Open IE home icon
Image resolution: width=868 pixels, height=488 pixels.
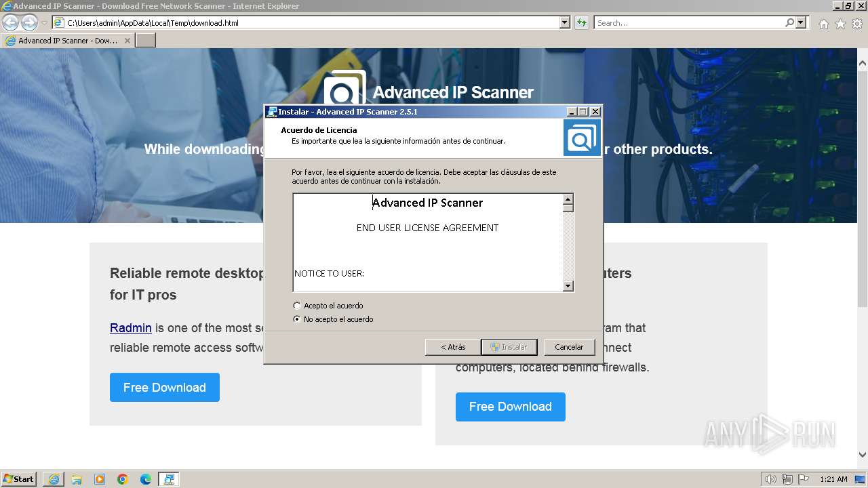[x=823, y=24]
